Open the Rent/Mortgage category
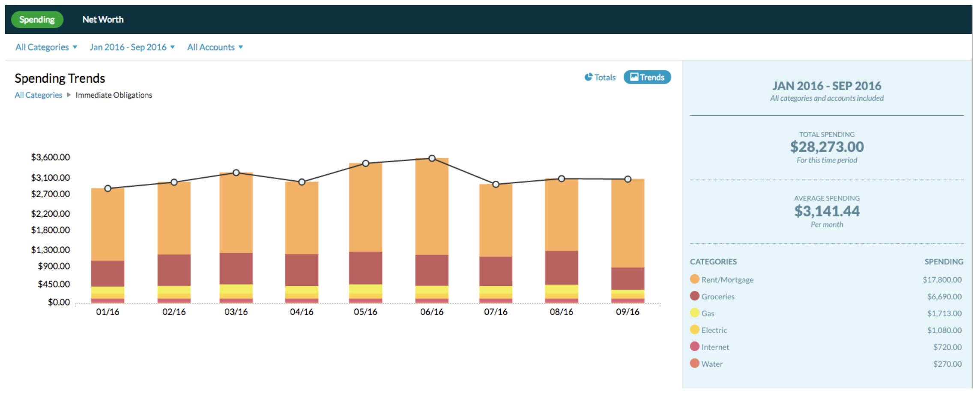Screen dimensions: 980x395 click(x=727, y=280)
